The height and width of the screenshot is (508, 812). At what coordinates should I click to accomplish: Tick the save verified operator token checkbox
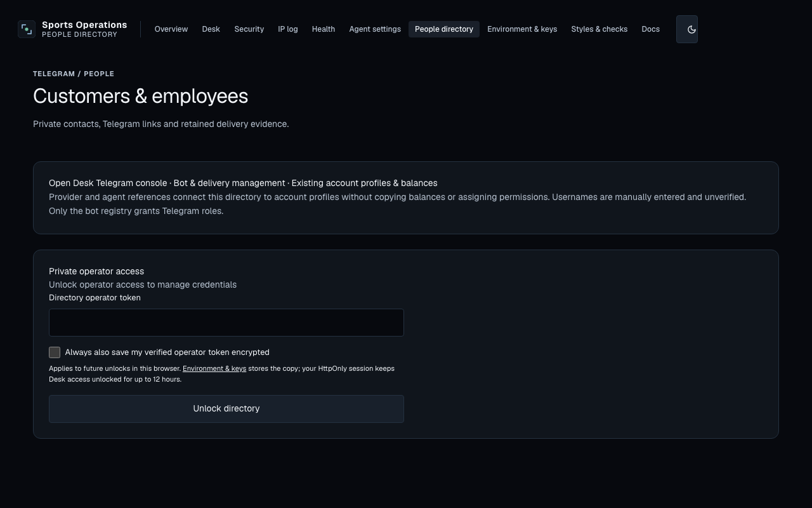coord(55,352)
